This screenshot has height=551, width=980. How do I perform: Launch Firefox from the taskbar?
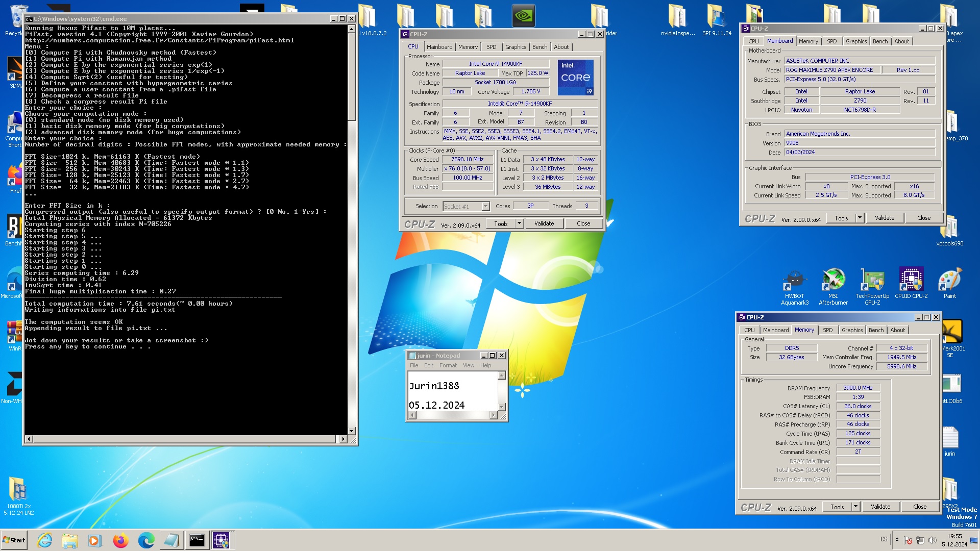pyautogui.click(x=120, y=540)
